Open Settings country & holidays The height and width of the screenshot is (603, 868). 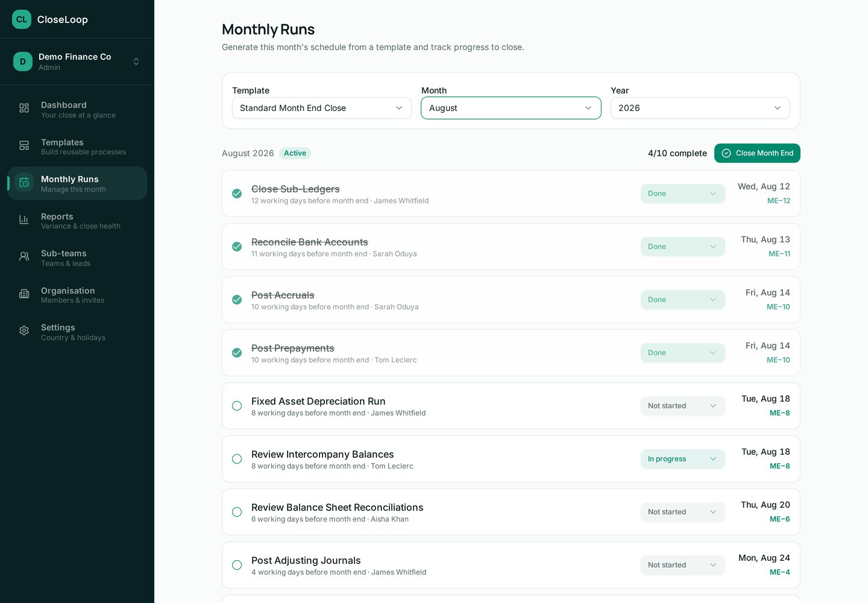(77, 332)
